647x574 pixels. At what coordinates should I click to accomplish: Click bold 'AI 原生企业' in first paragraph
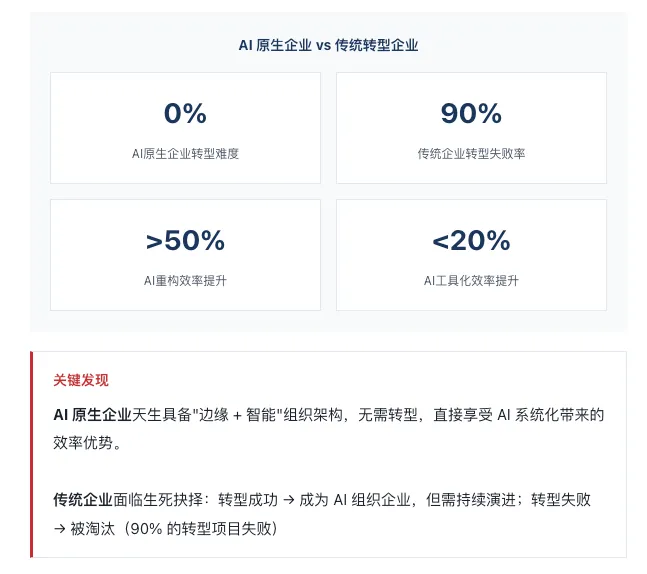pos(92,414)
